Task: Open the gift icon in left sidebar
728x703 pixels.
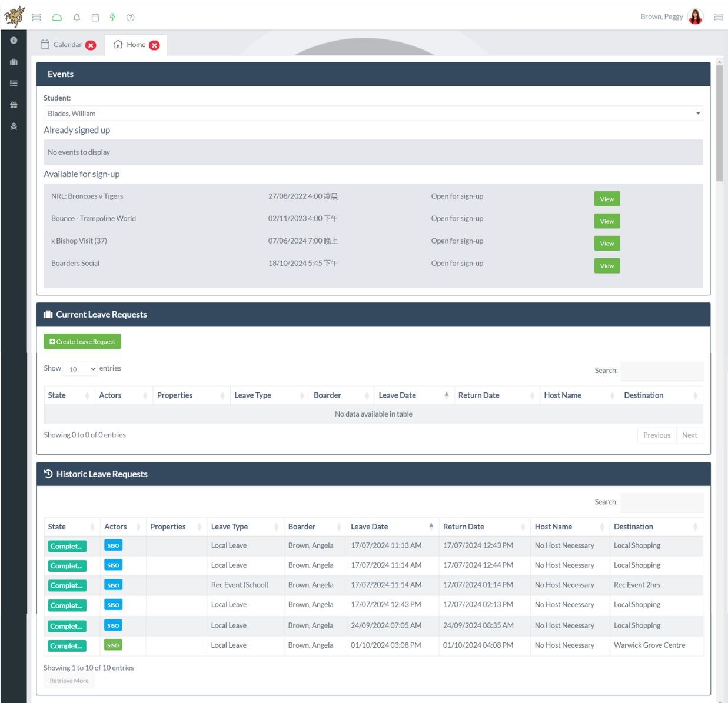Action: point(14,105)
